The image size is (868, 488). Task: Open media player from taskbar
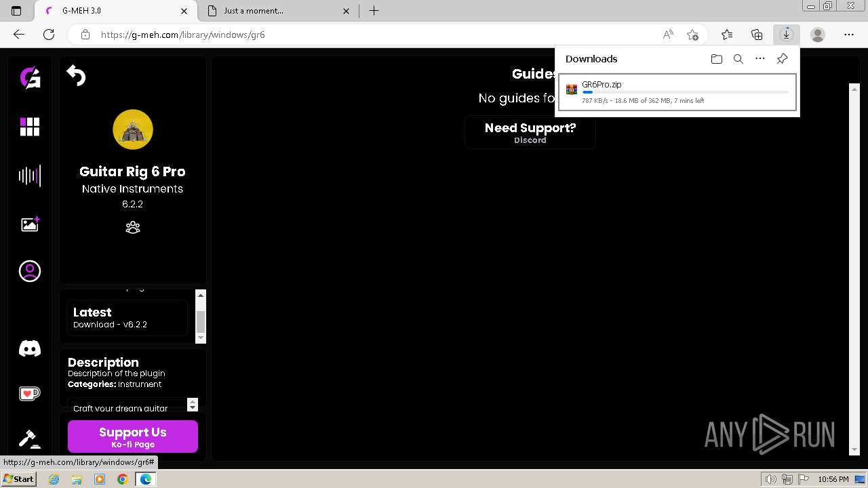pyautogui.click(x=100, y=479)
